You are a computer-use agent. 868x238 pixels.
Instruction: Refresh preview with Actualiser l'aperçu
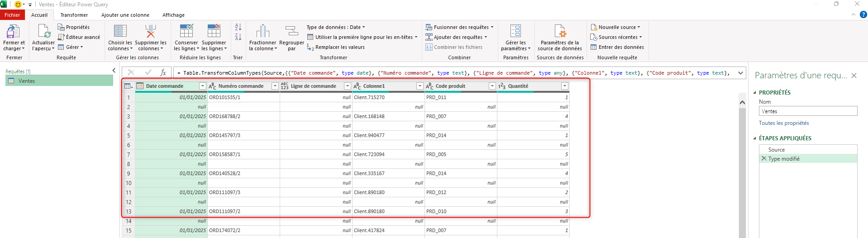[x=43, y=38]
